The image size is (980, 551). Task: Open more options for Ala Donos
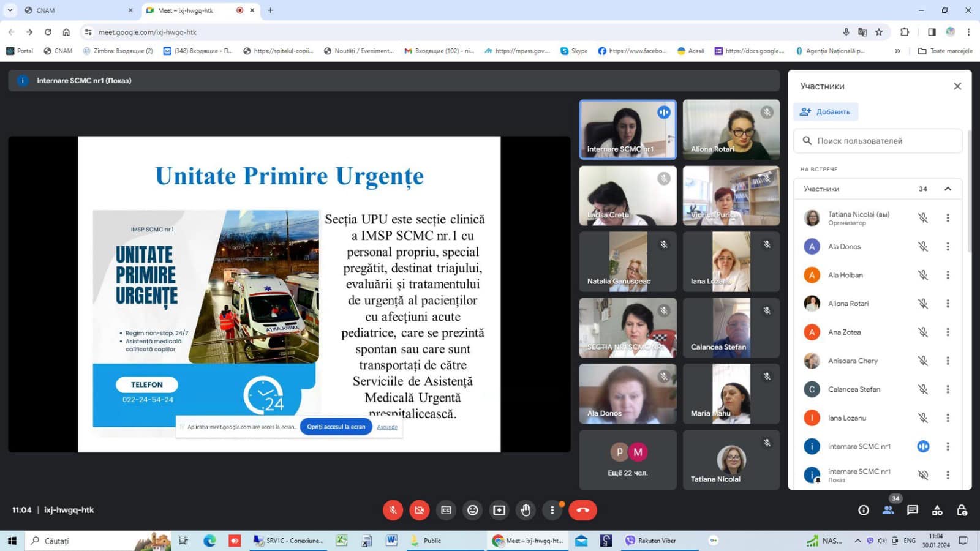point(948,247)
